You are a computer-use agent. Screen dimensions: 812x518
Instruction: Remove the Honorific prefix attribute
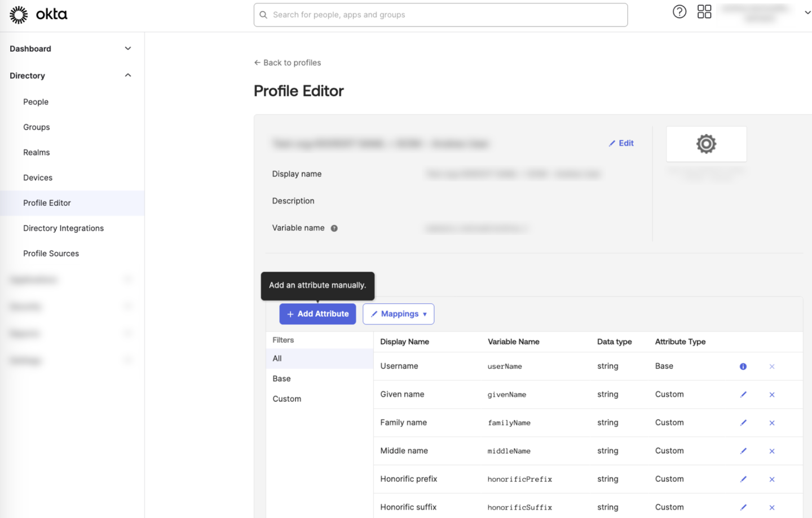(772, 479)
